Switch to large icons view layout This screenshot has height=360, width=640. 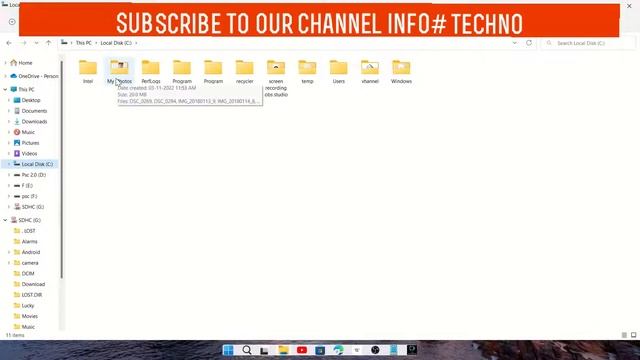pos(633,335)
